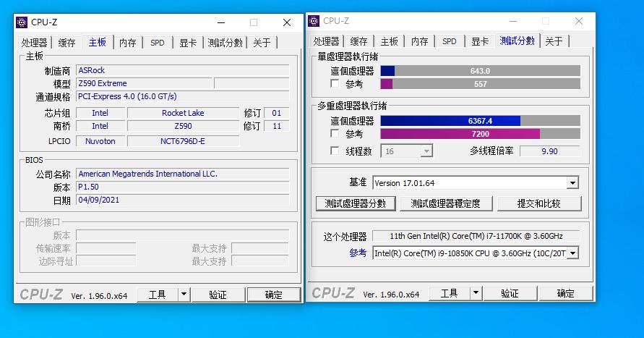The image size is (644, 338).
Task: Open 缓存 tab in left CPU-Z window
Action: pos(66,43)
